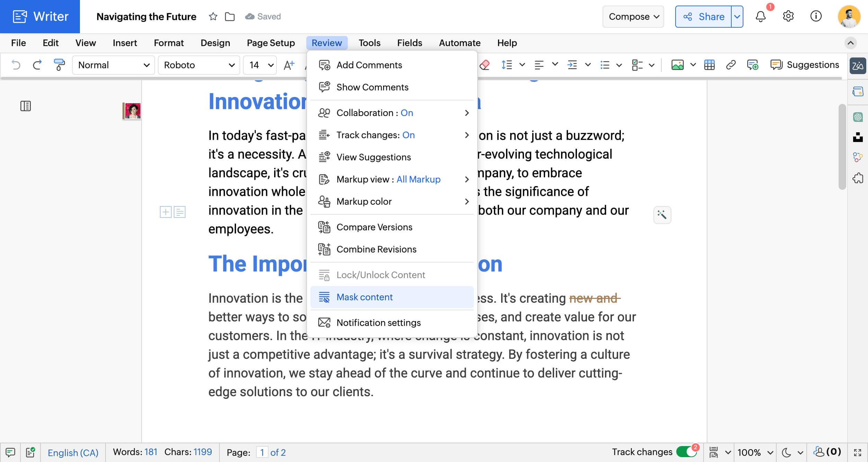Click Add Comments in menu
868x462 pixels.
(x=392, y=65)
